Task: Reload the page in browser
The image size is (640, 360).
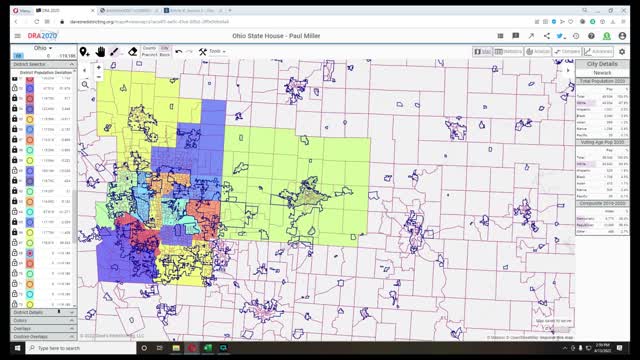Action: (x=37, y=22)
